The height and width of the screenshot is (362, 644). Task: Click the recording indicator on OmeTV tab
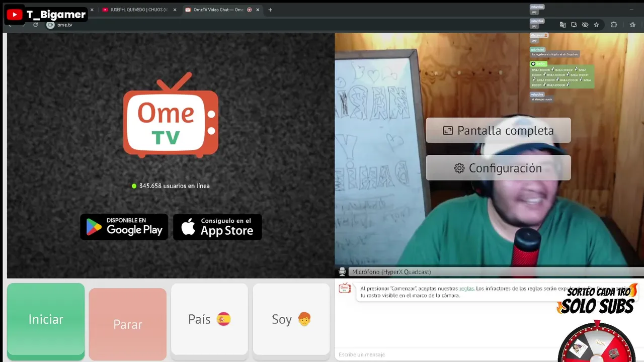click(249, 10)
